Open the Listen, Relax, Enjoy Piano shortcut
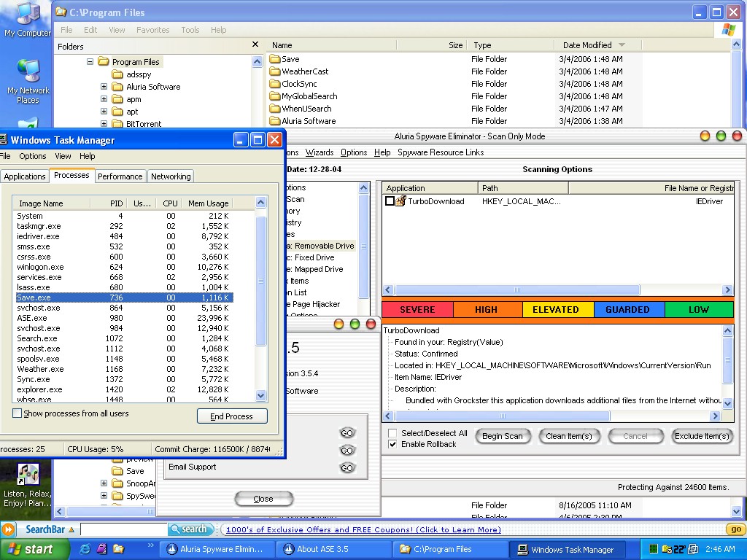The image size is (747, 560). (x=27, y=485)
